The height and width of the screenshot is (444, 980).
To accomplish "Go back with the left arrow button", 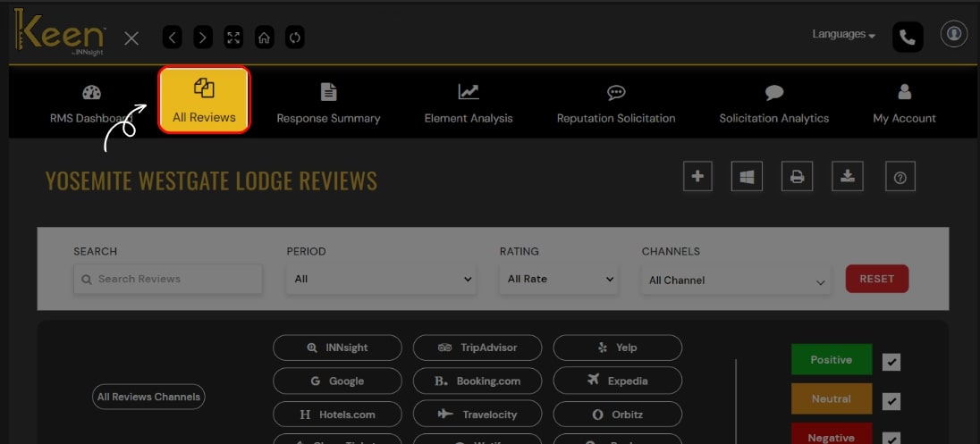I will click(x=173, y=38).
